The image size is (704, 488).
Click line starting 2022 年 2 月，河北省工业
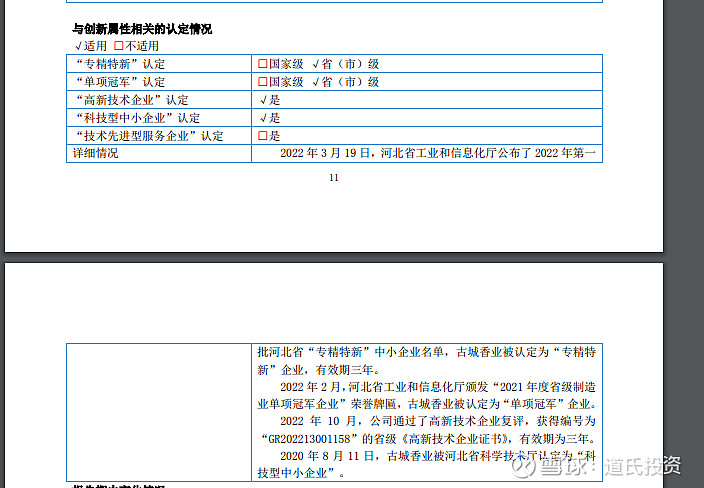(x=438, y=387)
